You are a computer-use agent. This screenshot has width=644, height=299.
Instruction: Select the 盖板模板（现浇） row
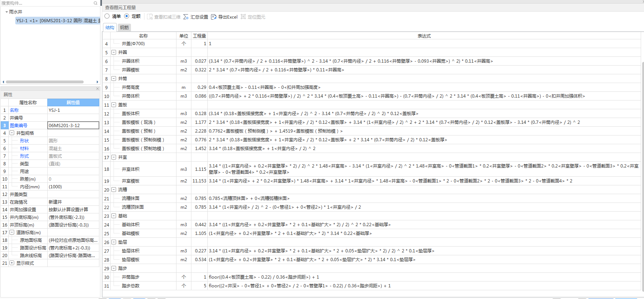pyautogui.click(x=371, y=122)
